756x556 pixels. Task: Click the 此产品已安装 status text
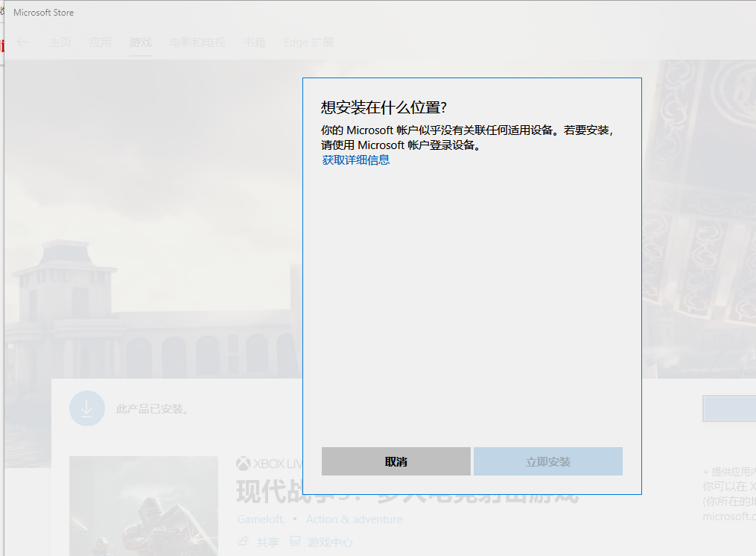153,409
